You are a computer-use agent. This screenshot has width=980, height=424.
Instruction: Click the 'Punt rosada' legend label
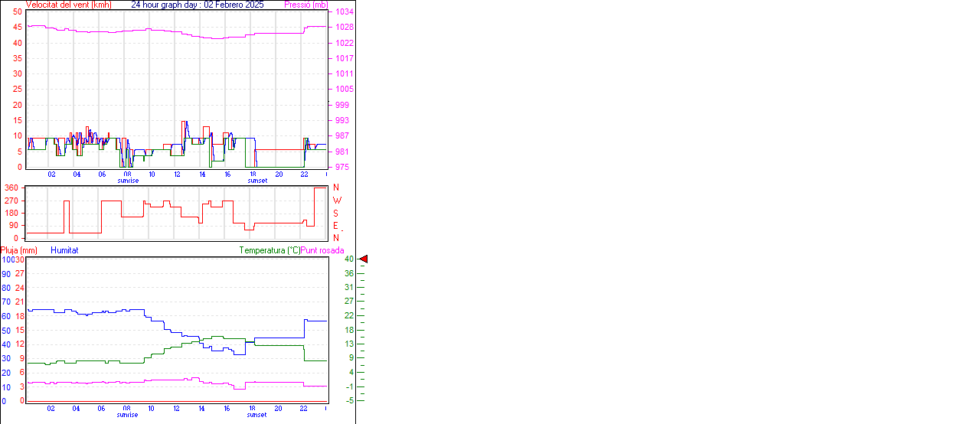tap(322, 250)
